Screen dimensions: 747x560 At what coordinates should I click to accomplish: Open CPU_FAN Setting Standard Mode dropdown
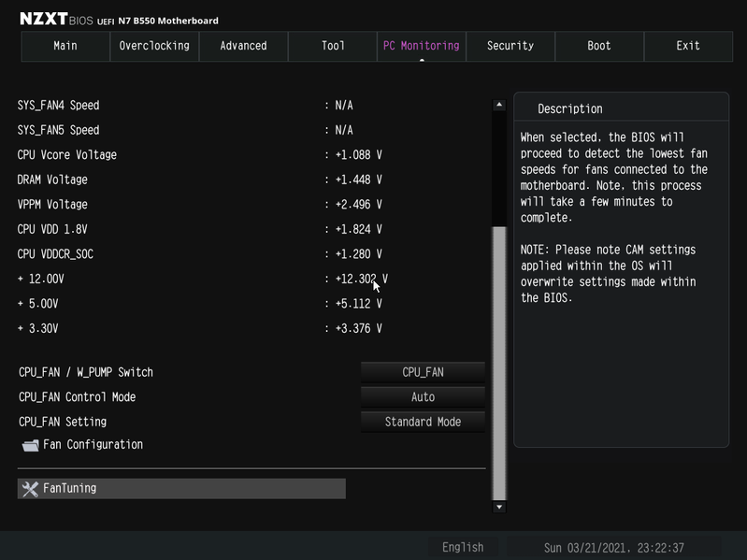423,422
